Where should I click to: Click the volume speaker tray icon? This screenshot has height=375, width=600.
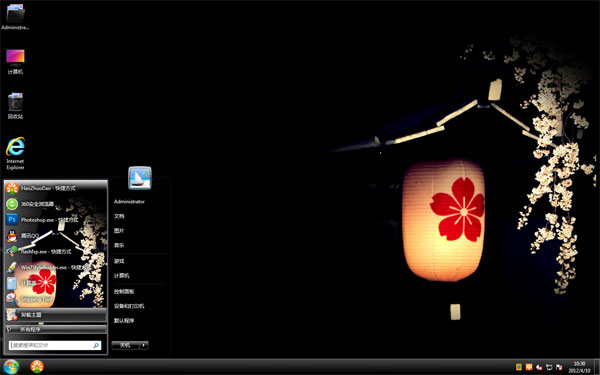tap(539, 367)
